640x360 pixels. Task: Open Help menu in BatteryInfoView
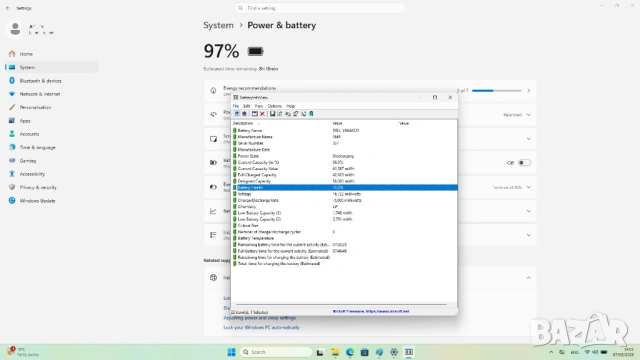click(x=290, y=106)
